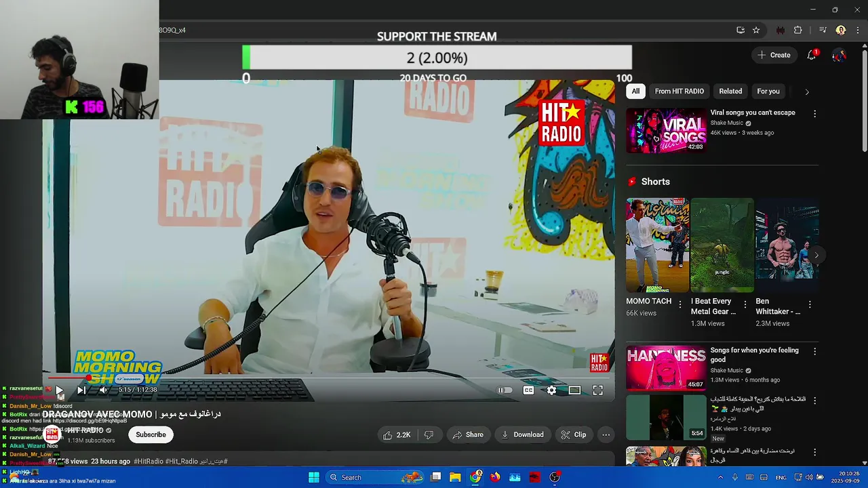Toggle closed captions CC button
The height and width of the screenshot is (488, 868).
coord(528,390)
